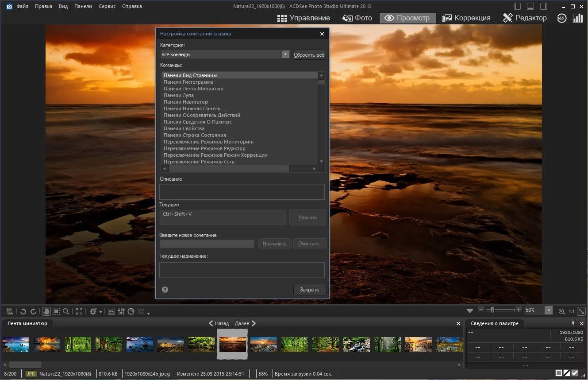Click the fit image diagonal arrows icon
588x380 pixels.
click(x=581, y=311)
